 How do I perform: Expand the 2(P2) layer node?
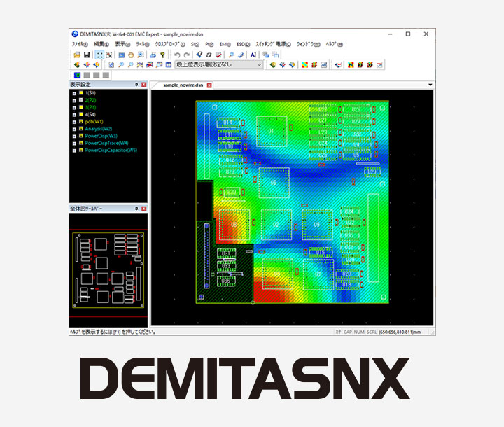[74, 101]
